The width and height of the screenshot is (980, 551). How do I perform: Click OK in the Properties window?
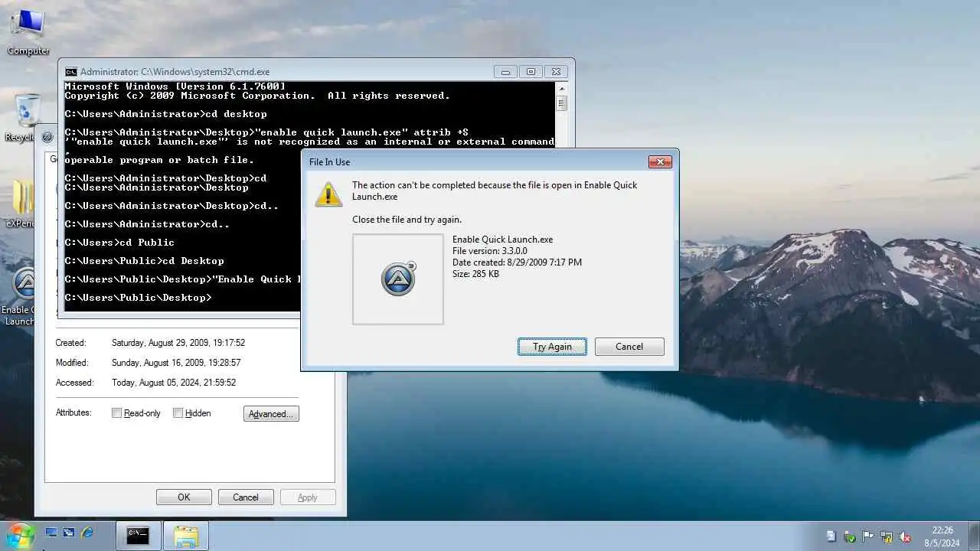point(184,497)
